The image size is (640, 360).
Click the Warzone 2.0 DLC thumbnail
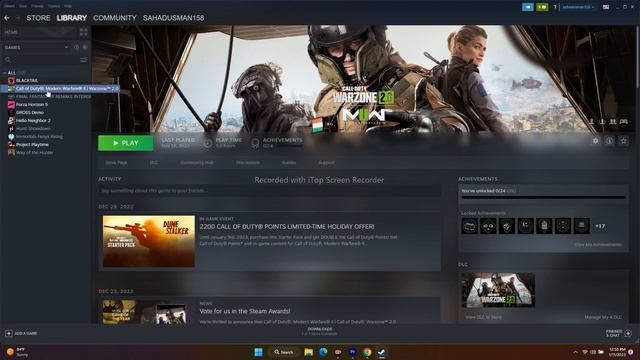[x=498, y=290]
